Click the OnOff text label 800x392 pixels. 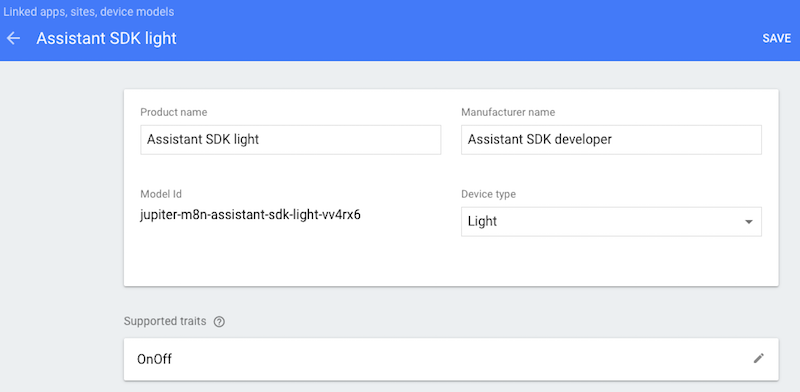[x=154, y=359]
